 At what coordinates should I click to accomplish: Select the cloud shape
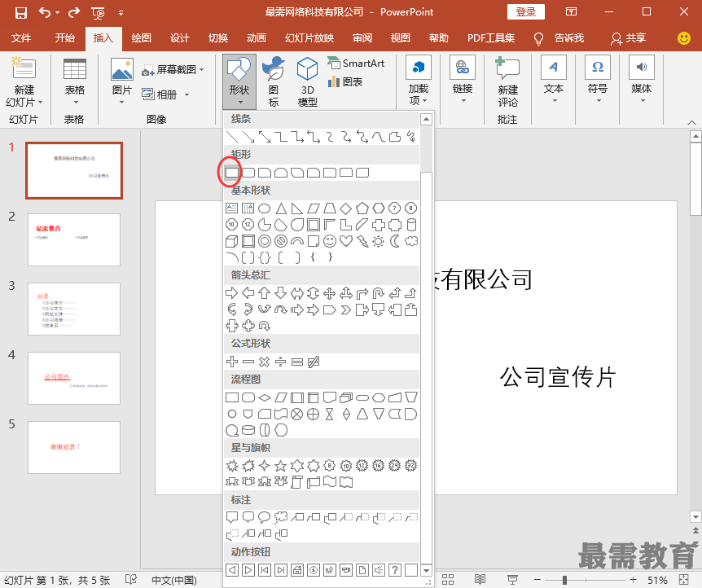tap(411, 241)
